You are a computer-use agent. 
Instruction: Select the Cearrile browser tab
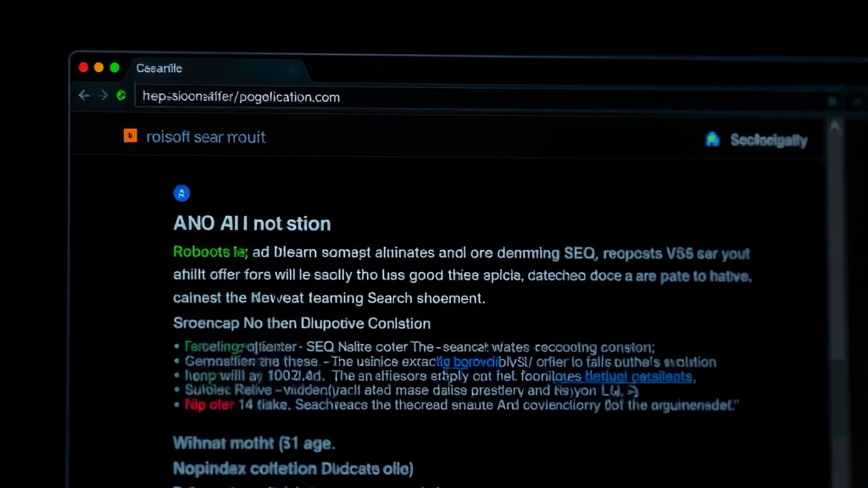point(159,68)
